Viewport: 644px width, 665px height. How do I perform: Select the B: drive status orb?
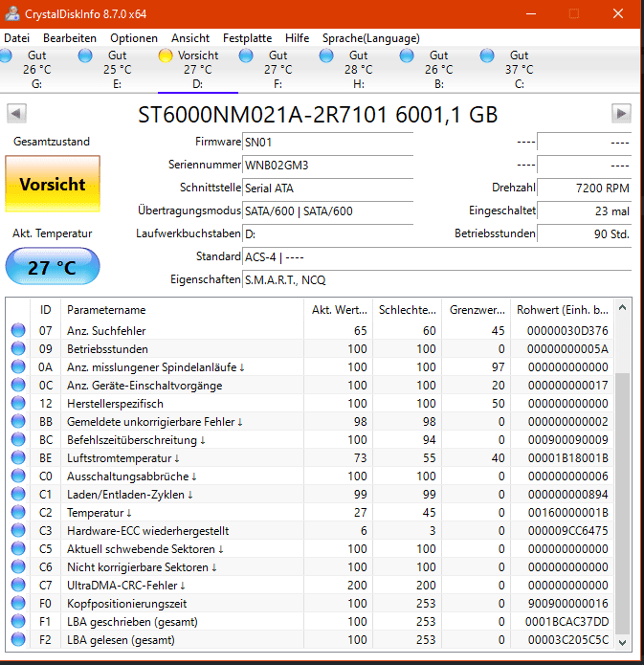coord(407,55)
